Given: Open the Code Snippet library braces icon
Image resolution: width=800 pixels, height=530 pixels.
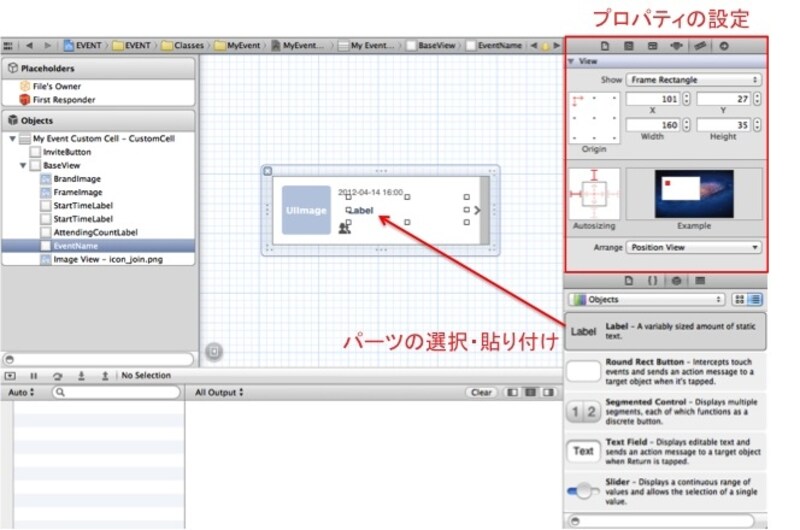Looking at the screenshot, I should point(651,280).
